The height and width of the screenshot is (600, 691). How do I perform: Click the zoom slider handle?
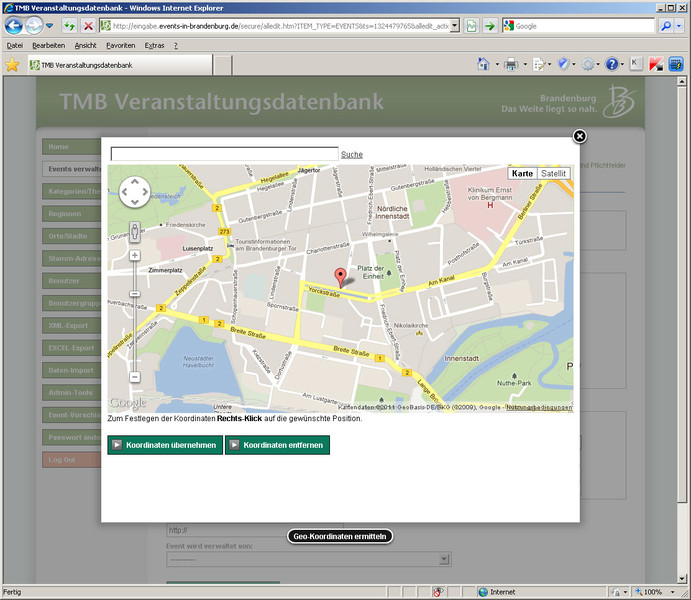pyautogui.click(x=135, y=294)
